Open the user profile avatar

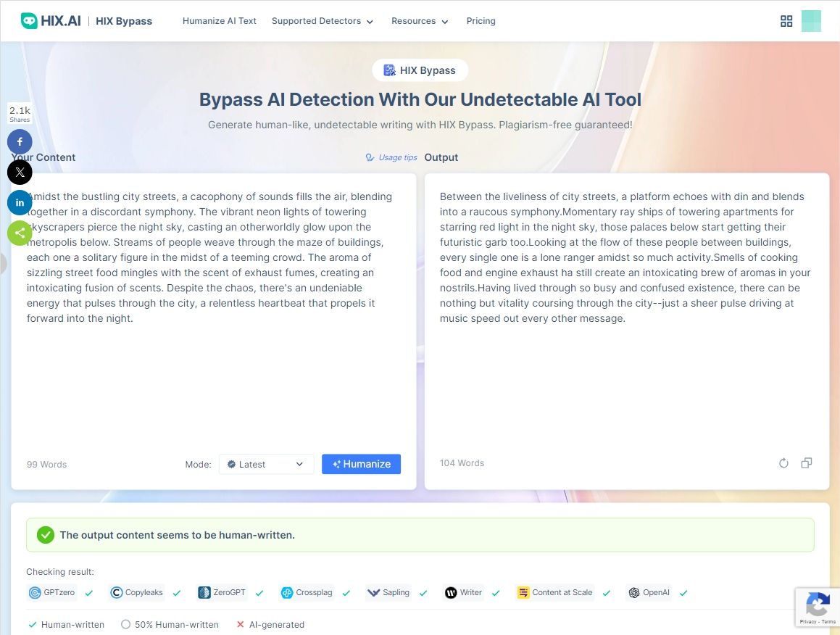[x=811, y=21]
